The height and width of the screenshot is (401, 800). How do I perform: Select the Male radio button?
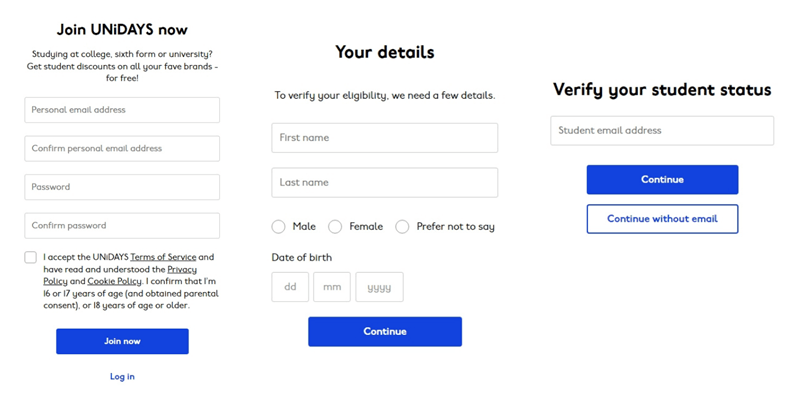pos(278,227)
